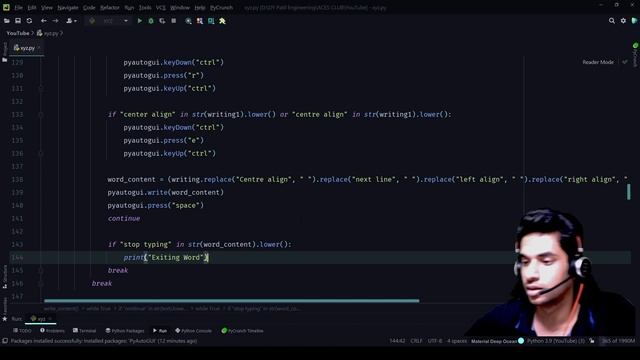Image resolution: width=640 pixels, height=360 pixels.
Task: Open the Navigate menu
Action: pos(68,8)
